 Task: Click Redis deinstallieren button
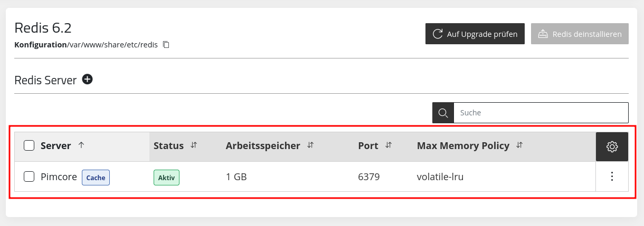580,34
